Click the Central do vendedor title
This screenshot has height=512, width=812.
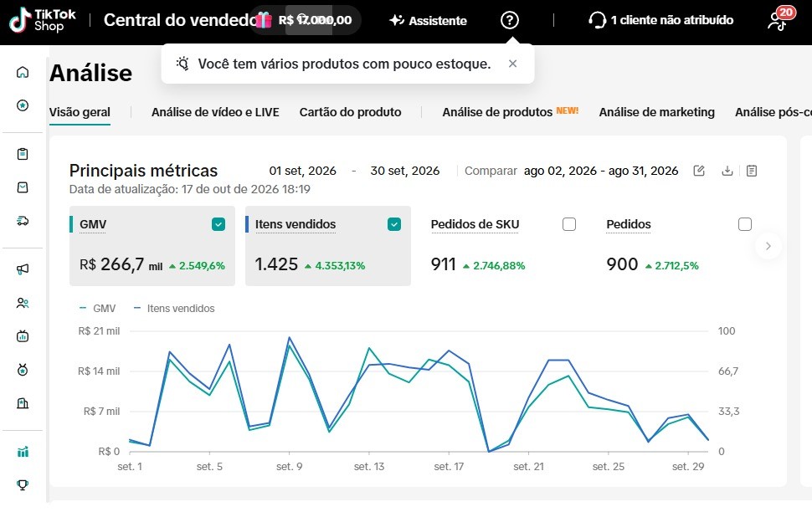tap(179, 20)
